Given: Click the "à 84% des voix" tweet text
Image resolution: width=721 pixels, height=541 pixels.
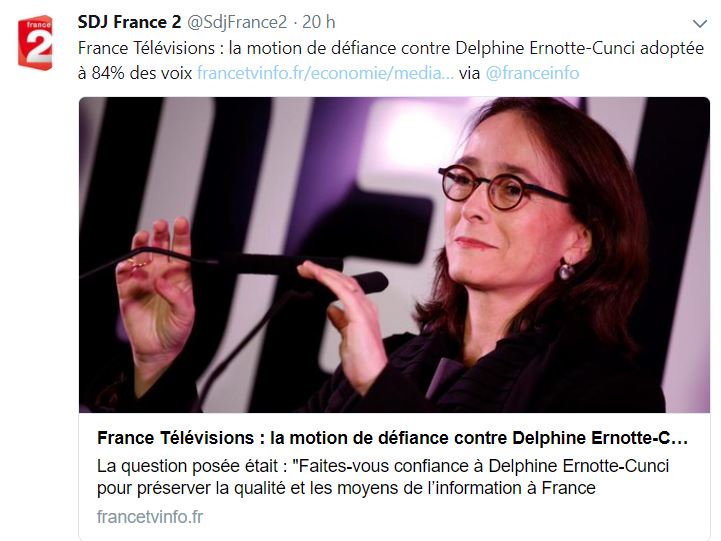Looking at the screenshot, I should point(135,73).
